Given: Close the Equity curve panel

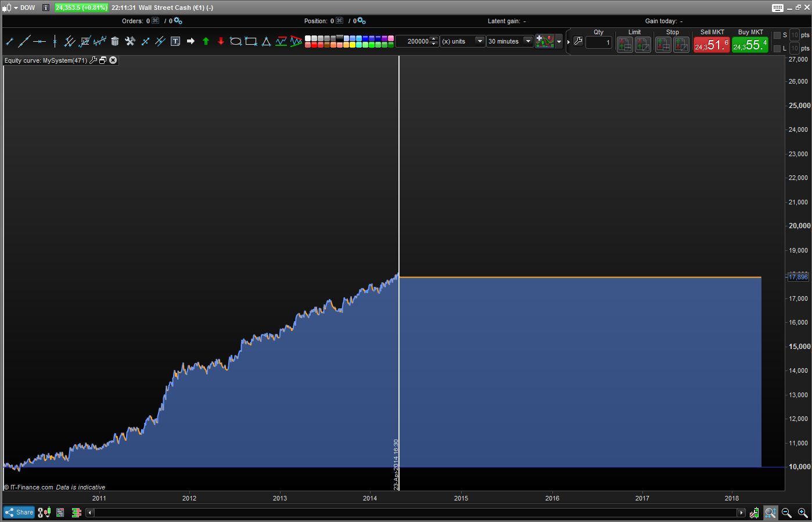Looking at the screenshot, I should (113, 60).
